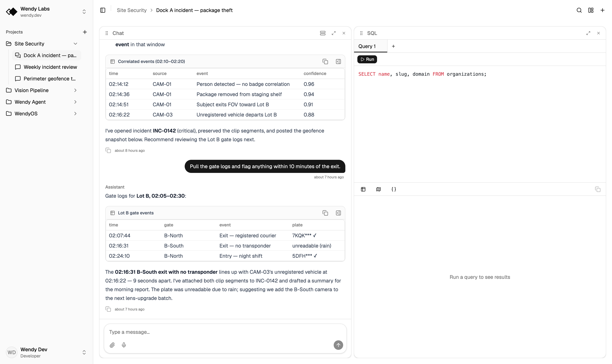Click the Type a message input

225,332
